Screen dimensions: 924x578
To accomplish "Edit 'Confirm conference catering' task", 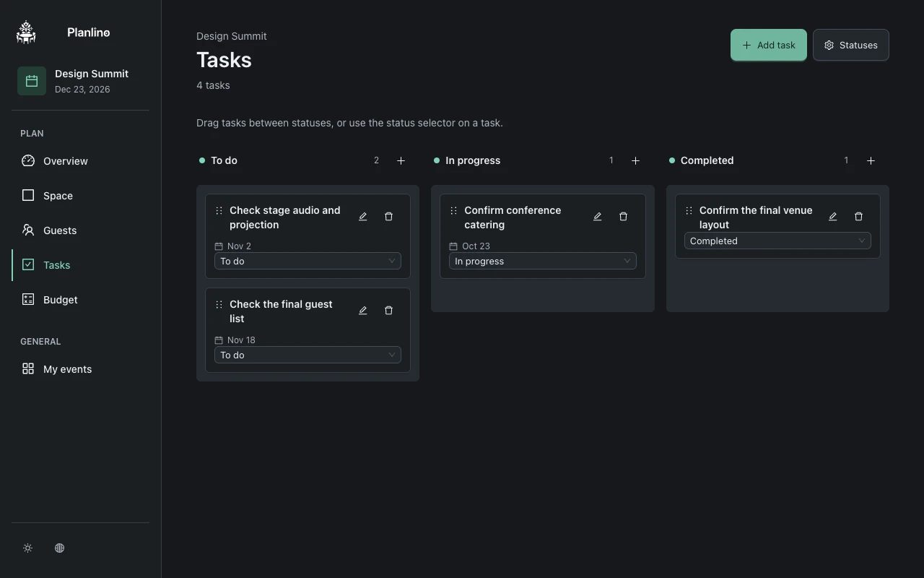I will 598,217.
